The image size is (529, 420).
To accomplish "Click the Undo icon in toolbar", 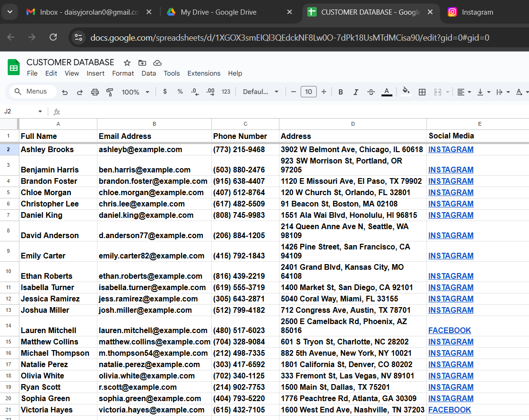I will tap(65, 92).
